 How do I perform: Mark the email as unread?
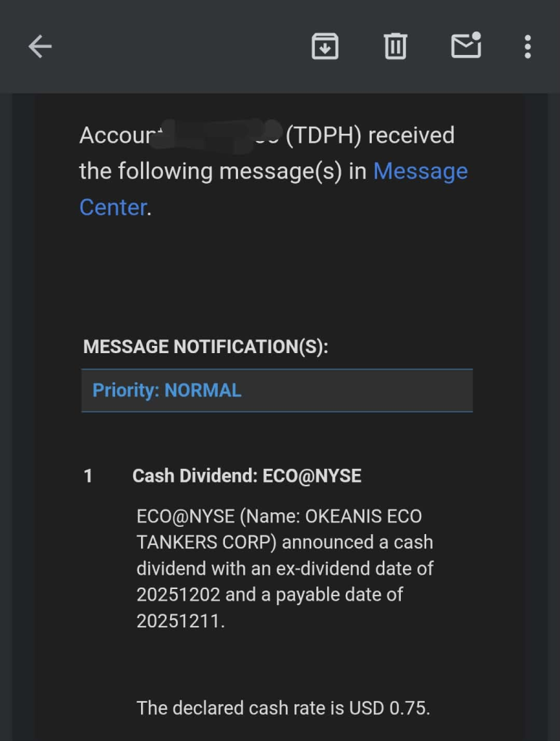tap(465, 46)
